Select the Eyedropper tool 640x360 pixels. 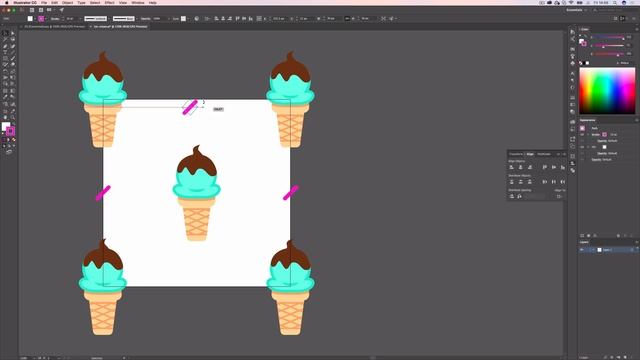tap(5, 97)
